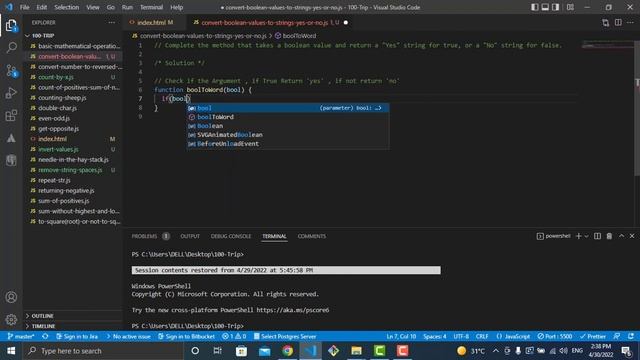Click Select Postgres Server
The height and width of the screenshot is (360, 640).
pyautogui.click(x=285, y=336)
